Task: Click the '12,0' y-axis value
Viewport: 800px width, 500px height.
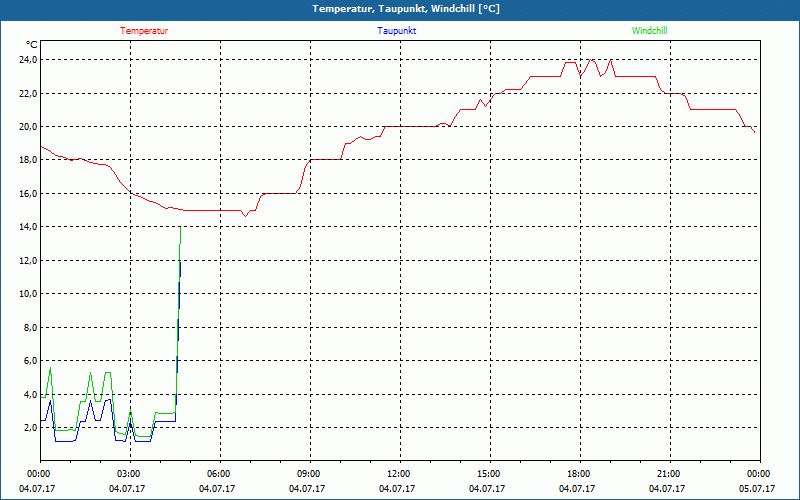Action: tap(28, 260)
